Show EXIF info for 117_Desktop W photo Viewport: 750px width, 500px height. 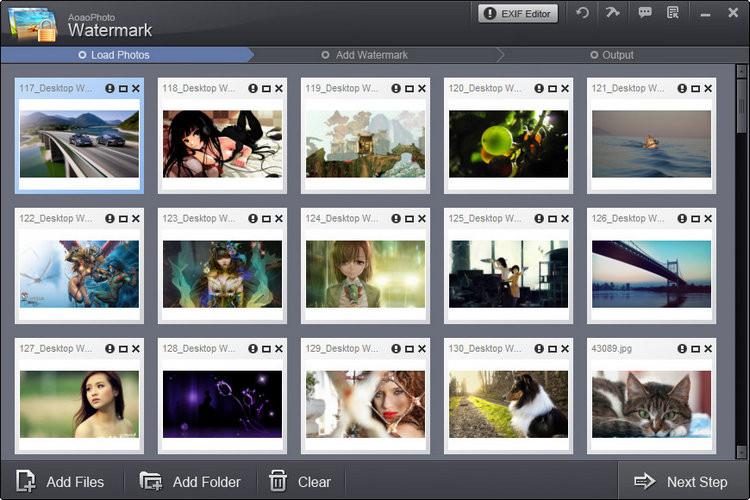coord(110,89)
